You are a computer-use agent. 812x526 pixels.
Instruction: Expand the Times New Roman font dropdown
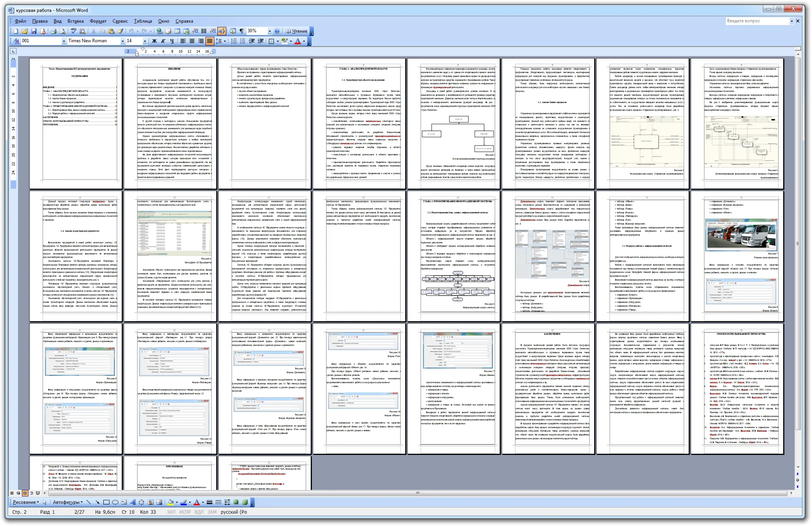pos(123,41)
